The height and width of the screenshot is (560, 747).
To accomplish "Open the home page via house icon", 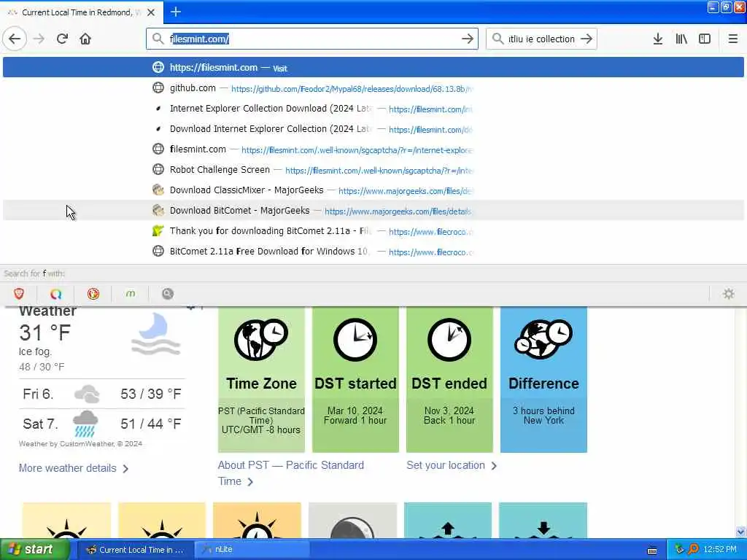I will [x=85, y=39].
